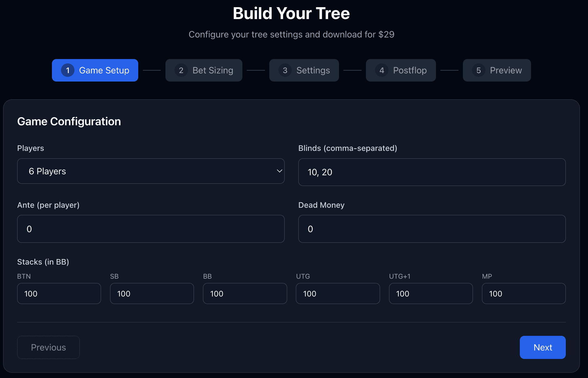The image size is (588, 378).
Task: Select the Postflop step
Action: [x=401, y=70]
